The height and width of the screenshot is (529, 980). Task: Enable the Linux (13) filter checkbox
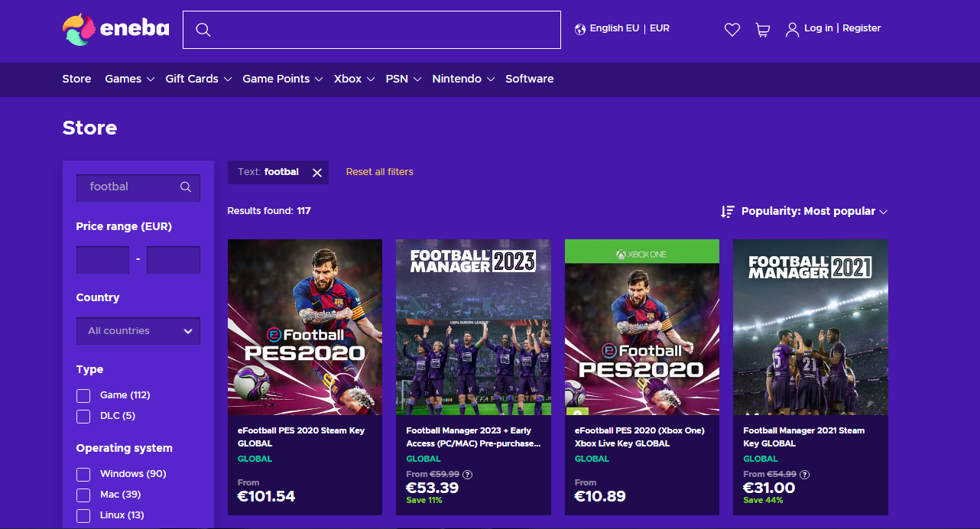click(83, 515)
